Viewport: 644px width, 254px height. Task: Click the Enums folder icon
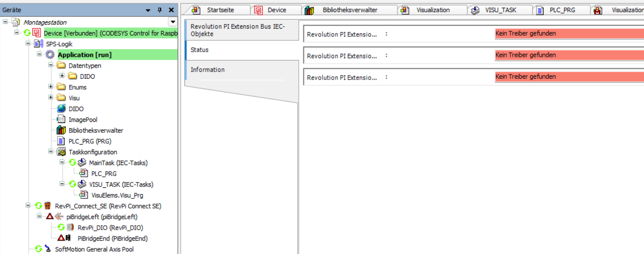[61, 87]
